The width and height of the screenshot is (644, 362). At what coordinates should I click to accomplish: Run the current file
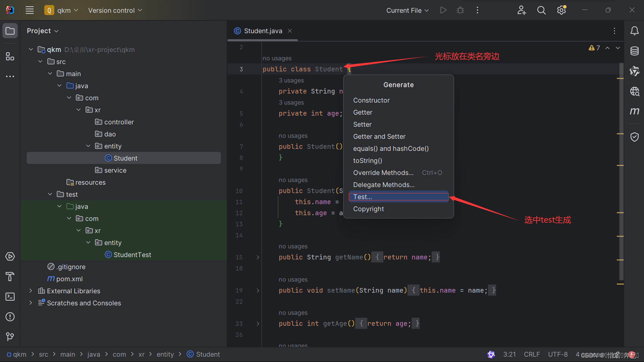[443, 10]
